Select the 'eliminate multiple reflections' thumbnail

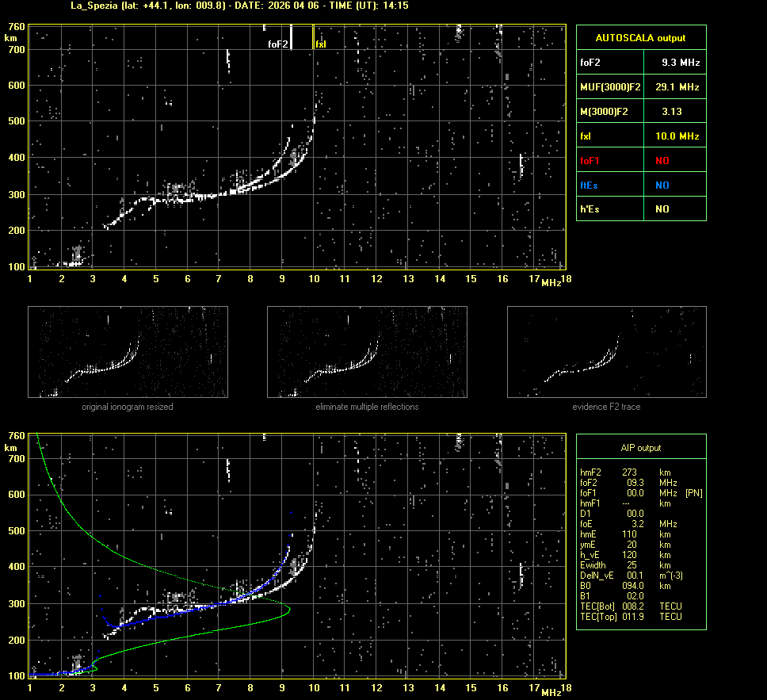[x=367, y=352]
